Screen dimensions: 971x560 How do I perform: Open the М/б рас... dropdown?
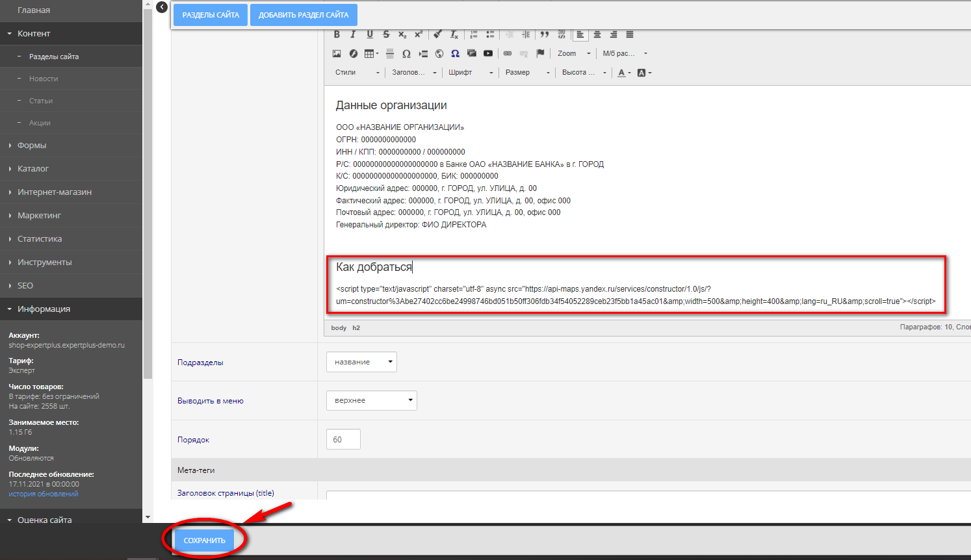click(625, 53)
